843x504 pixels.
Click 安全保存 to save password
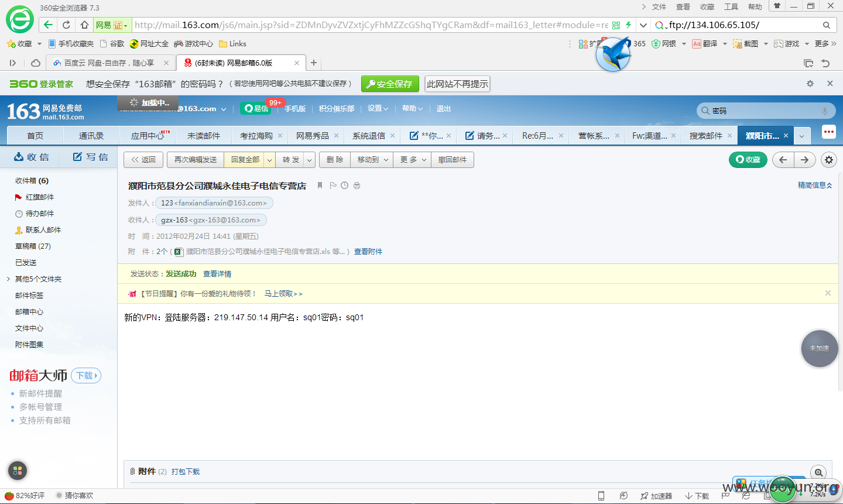tap(390, 84)
